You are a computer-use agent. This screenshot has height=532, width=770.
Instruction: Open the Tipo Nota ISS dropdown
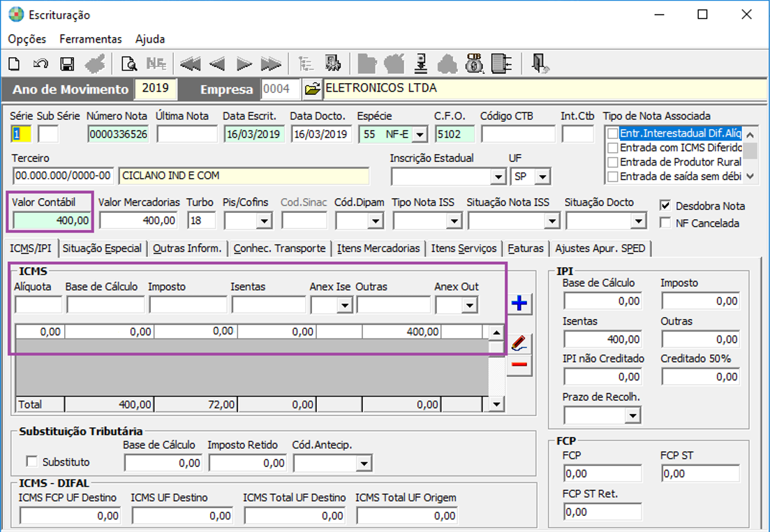[454, 221]
